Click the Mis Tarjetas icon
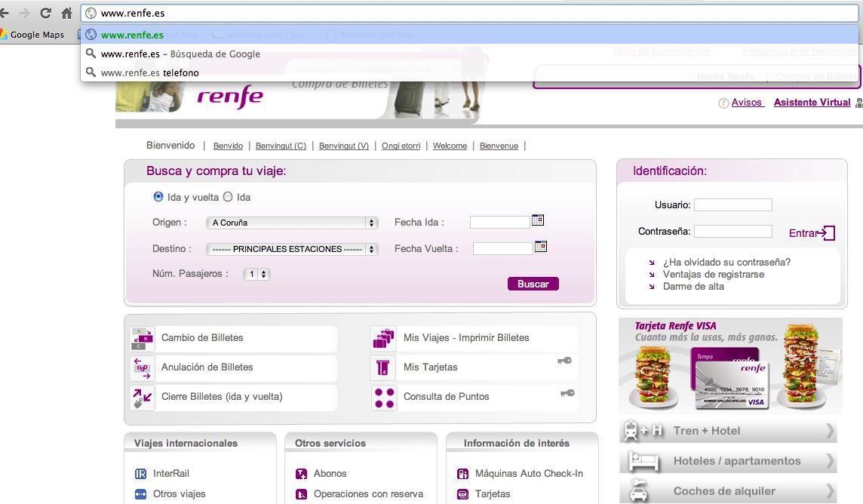Screen dimensions: 863x504 383,368
